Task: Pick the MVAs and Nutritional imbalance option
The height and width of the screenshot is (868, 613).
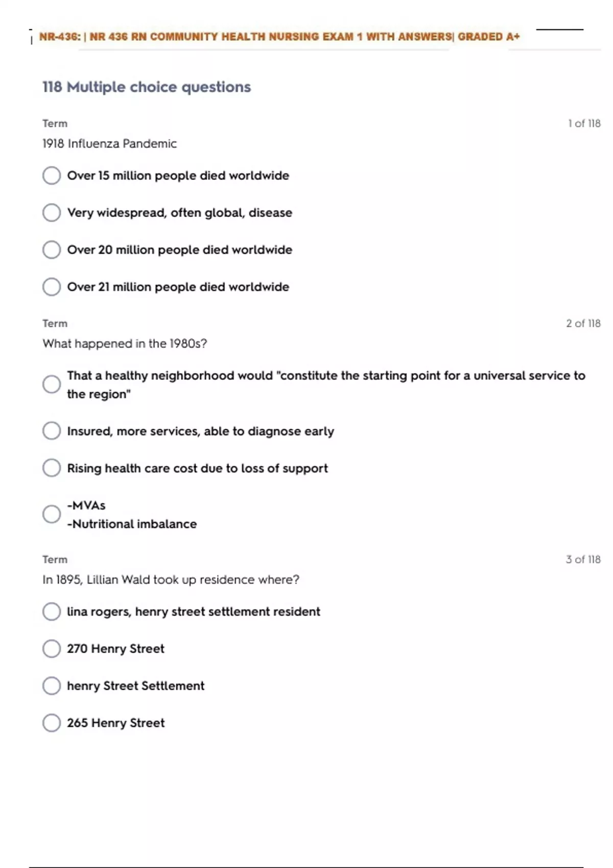Action: pos(52,514)
